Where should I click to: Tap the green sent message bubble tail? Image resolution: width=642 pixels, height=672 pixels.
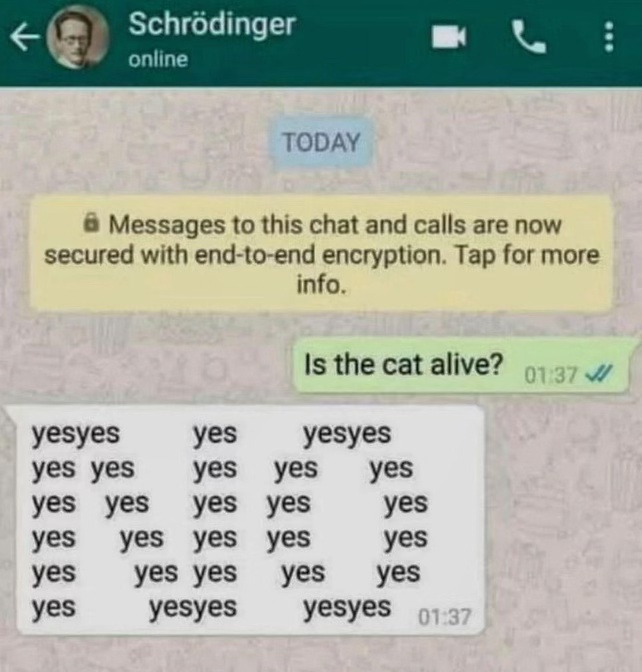[634, 345]
